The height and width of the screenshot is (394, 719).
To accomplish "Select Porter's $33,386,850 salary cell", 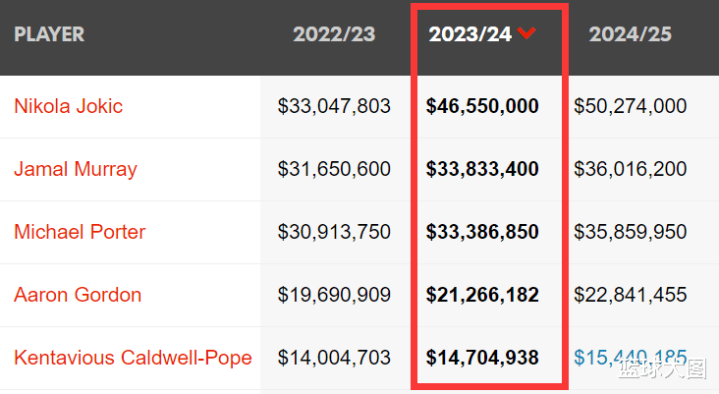I will point(482,232).
